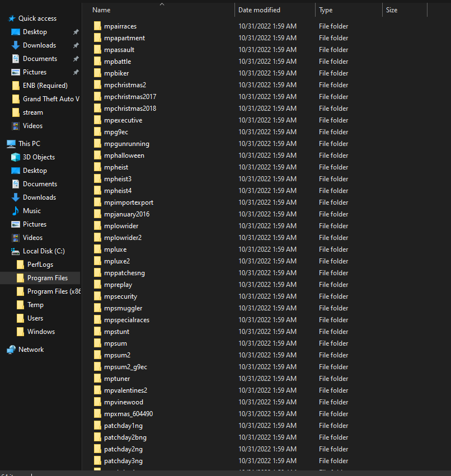Click the Music note icon
This screenshot has height=476, width=451.
(16, 211)
